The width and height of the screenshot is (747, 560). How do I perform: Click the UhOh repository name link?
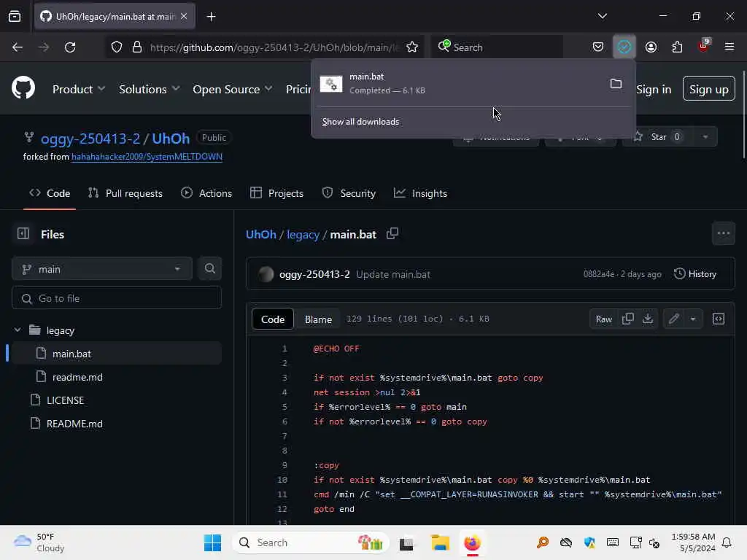coord(171,139)
